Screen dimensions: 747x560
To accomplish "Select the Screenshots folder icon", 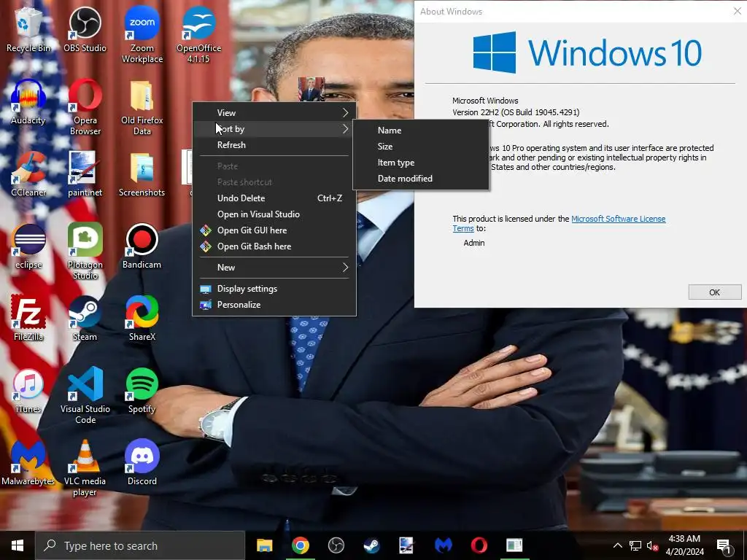I will [x=142, y=174].
